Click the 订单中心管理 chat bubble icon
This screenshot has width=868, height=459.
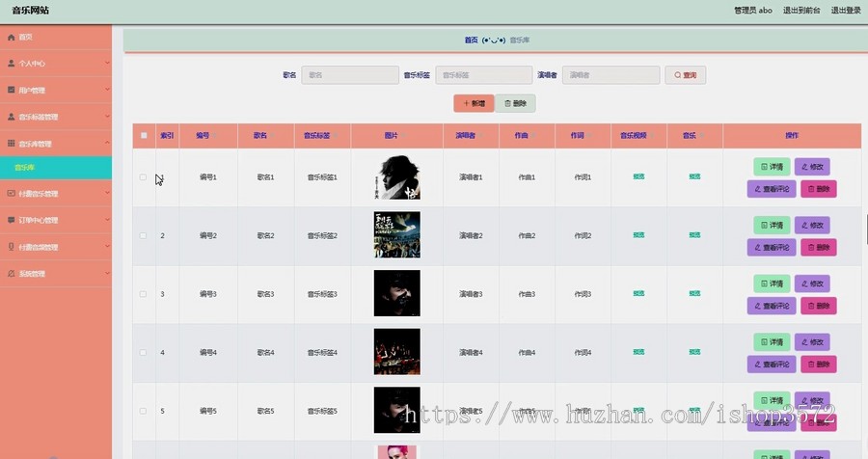click(x=11, y=220)
